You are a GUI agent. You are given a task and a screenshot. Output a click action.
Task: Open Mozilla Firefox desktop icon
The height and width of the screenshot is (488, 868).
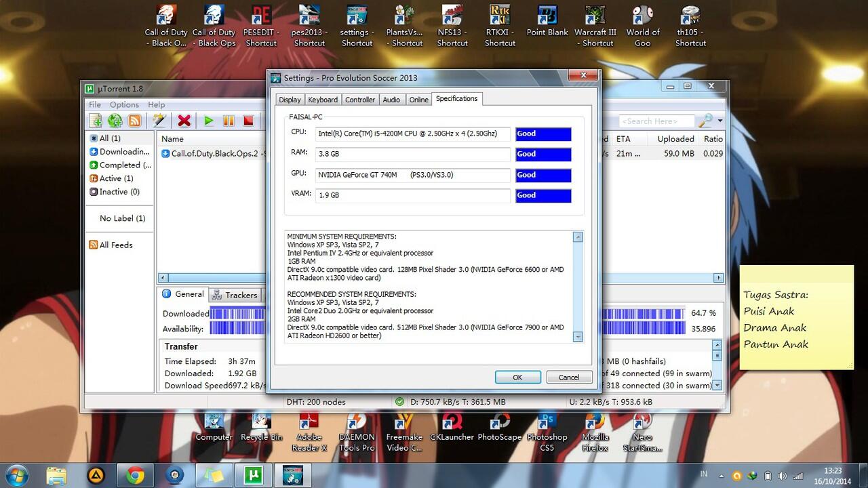595,432
